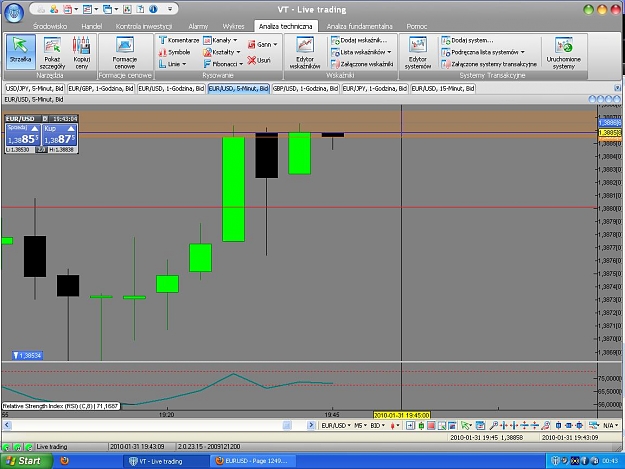Open the Handel ribbon tab
This screenshot has height=469, width=625.
(92, 26)
